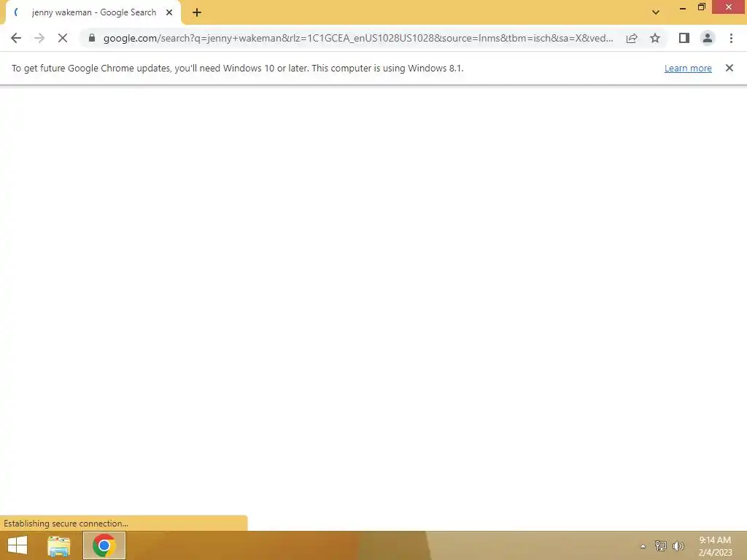View site information via lock icon
747x560 pixels.
[92, 38]
